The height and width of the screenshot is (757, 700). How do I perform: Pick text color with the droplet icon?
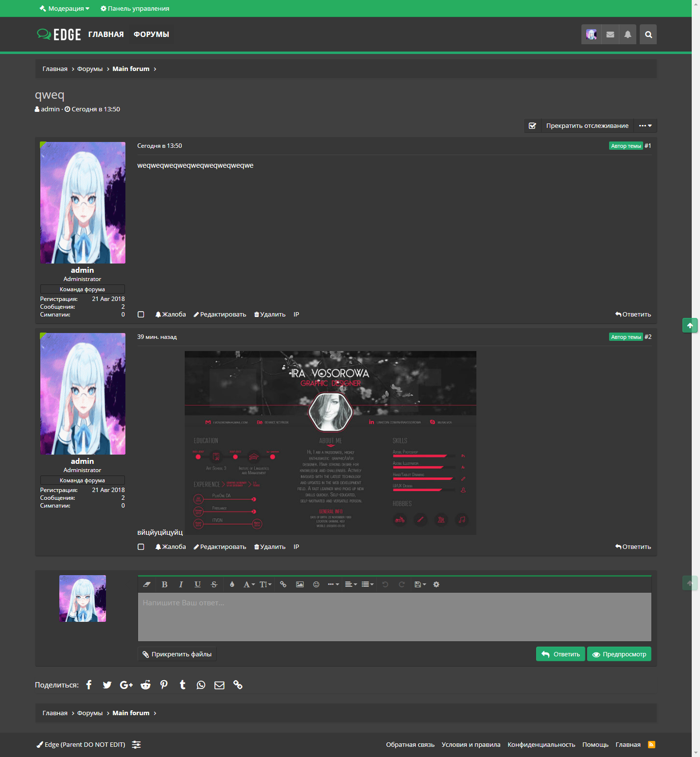(232, 584)
